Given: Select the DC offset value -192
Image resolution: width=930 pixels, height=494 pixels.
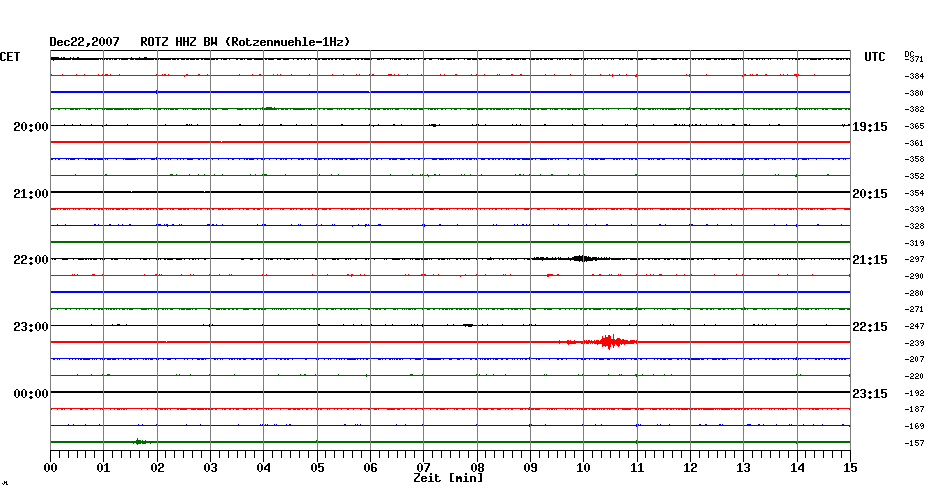Looking at the screenshot, I should click(914, 393).
